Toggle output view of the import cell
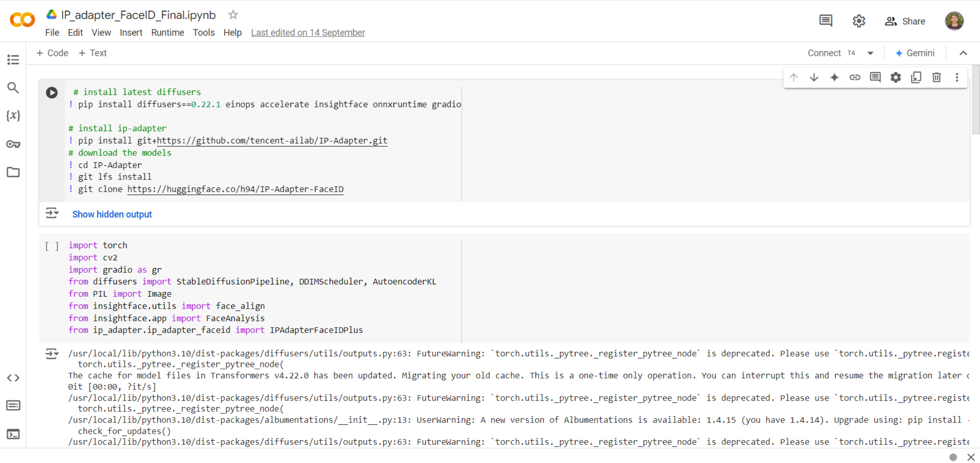The image size is (980, 463). [x=52, y=354]
